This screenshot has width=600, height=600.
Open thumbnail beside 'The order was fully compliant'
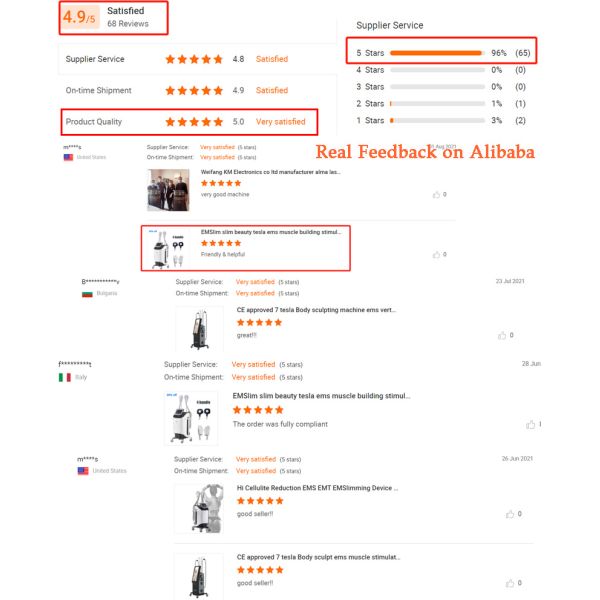[x=191, y=417]
